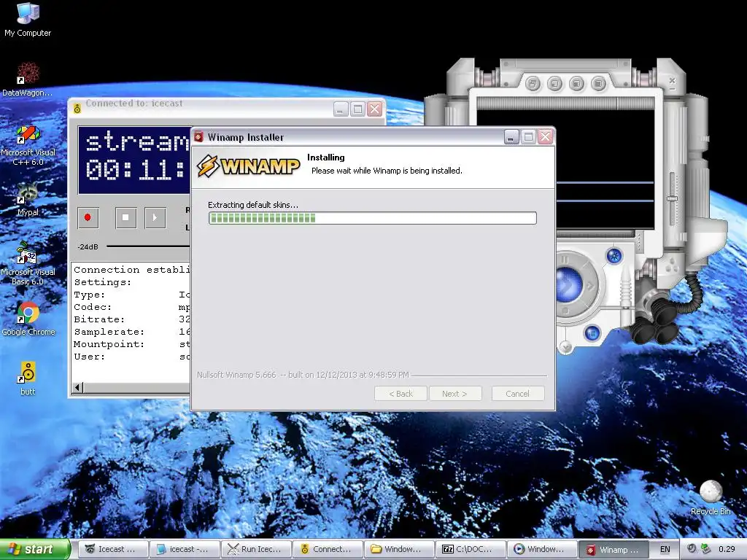747x560 pixels.
Task: Click the 'Mountpoint:' log row in butt
Action: 131,344
